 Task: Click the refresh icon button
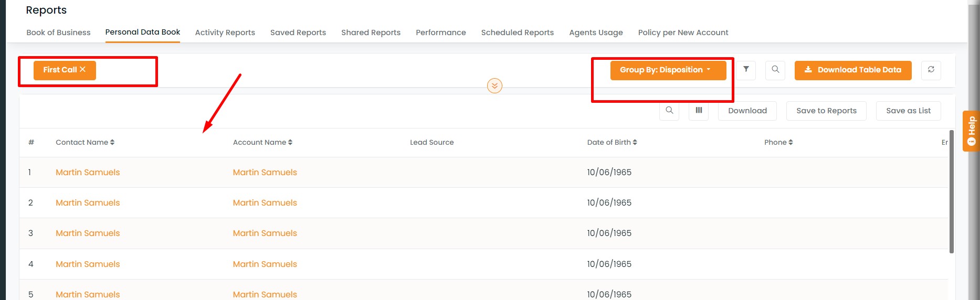[x=931, y=70]
